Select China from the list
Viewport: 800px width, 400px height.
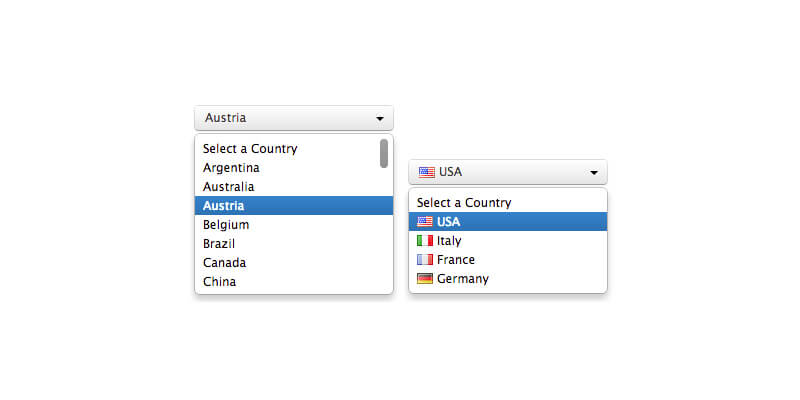[220, 282]
